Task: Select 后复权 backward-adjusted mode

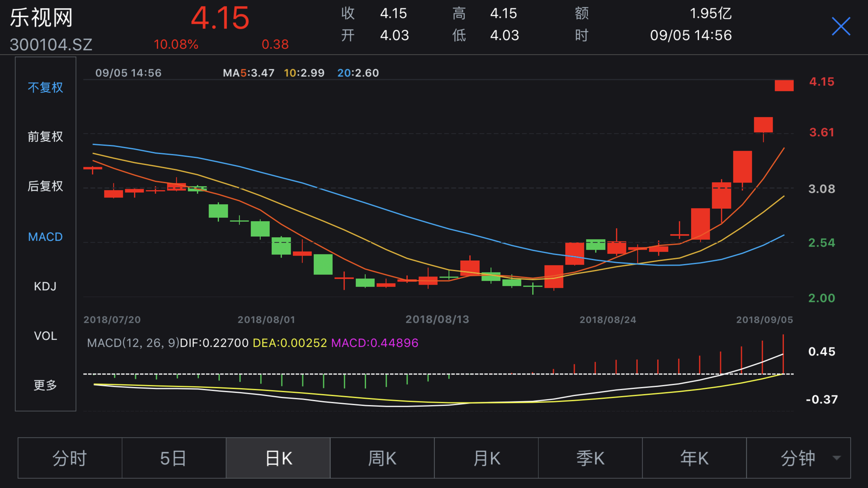Action: (45, 186)
